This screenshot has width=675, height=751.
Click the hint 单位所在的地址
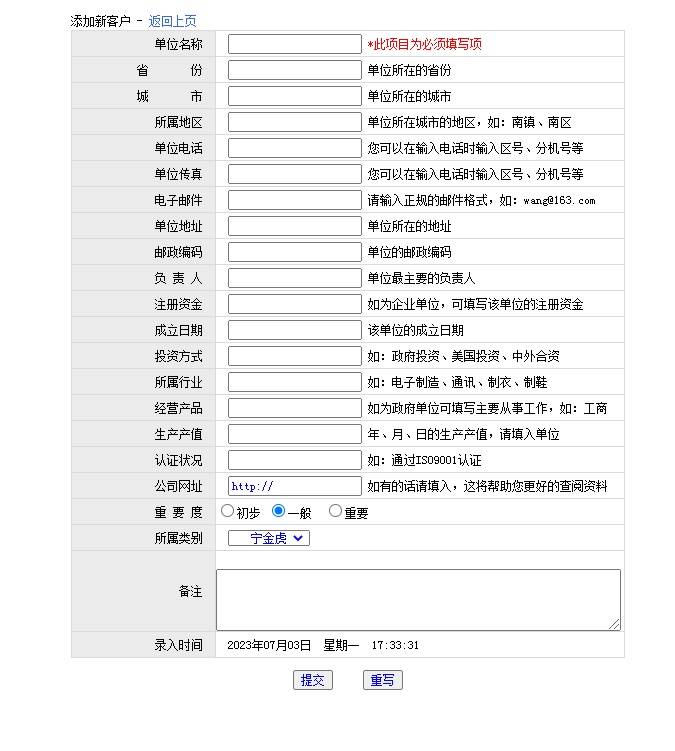(409, 227)
